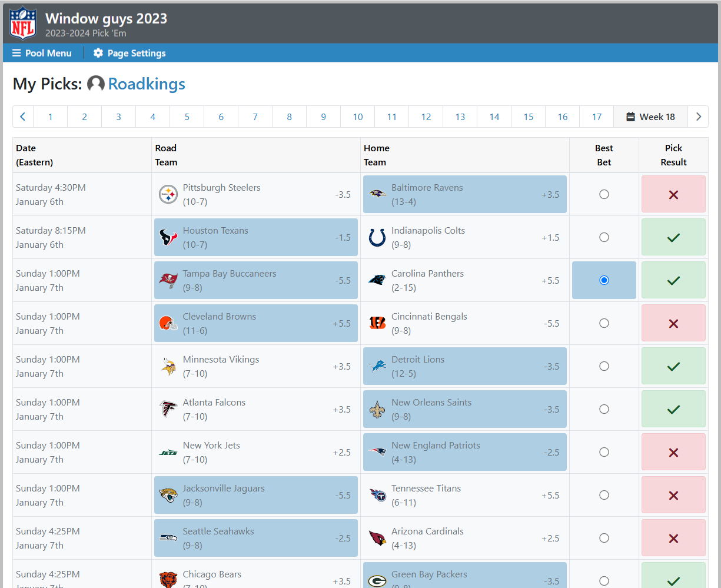The width and height of the screenshot is (721, 588).
Task: Go to next week with right chevron
Action: (x=698, y=117)
